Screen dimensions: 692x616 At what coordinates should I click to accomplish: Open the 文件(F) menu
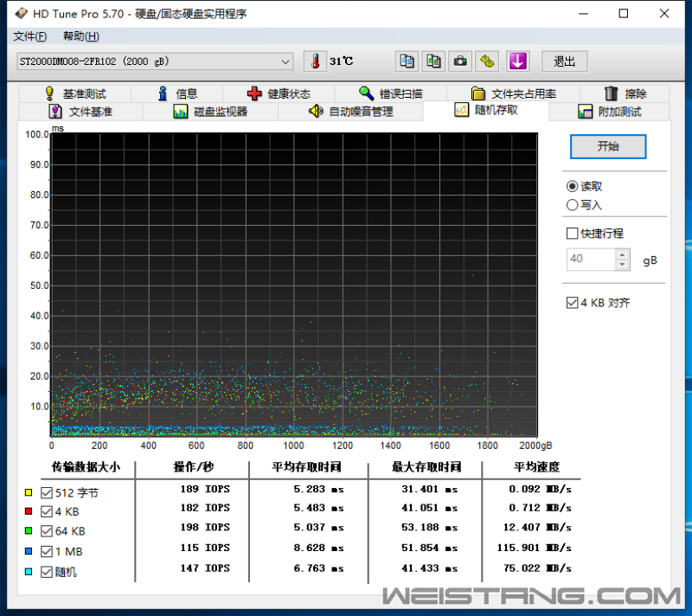point(30,36)
